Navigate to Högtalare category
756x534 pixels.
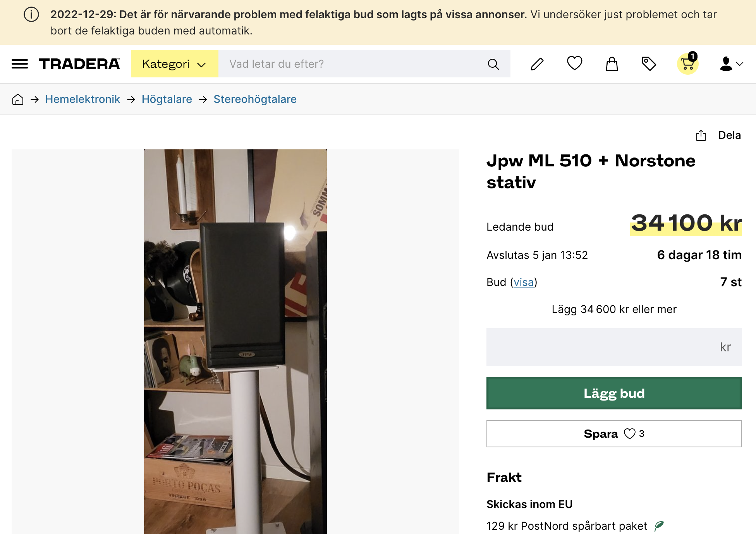pyautogui.click(x=167, y=99)
